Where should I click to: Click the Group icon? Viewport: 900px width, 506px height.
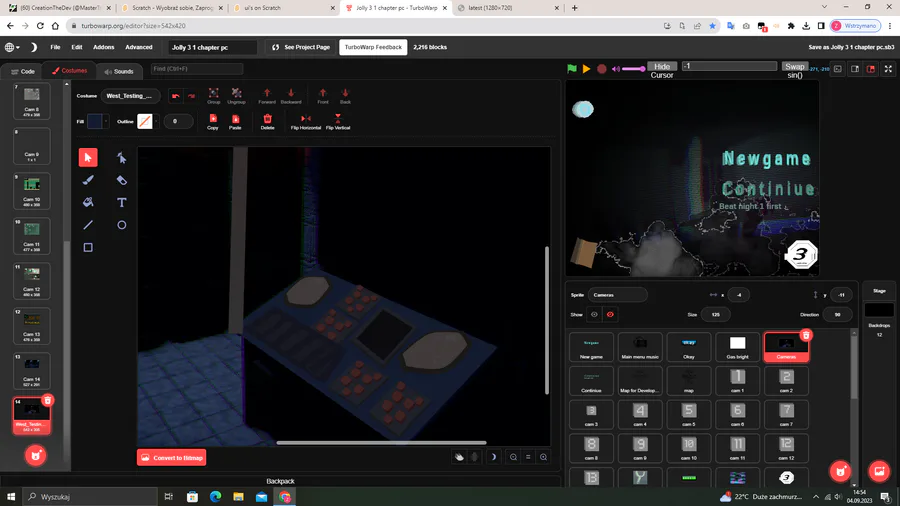[214, 96]
